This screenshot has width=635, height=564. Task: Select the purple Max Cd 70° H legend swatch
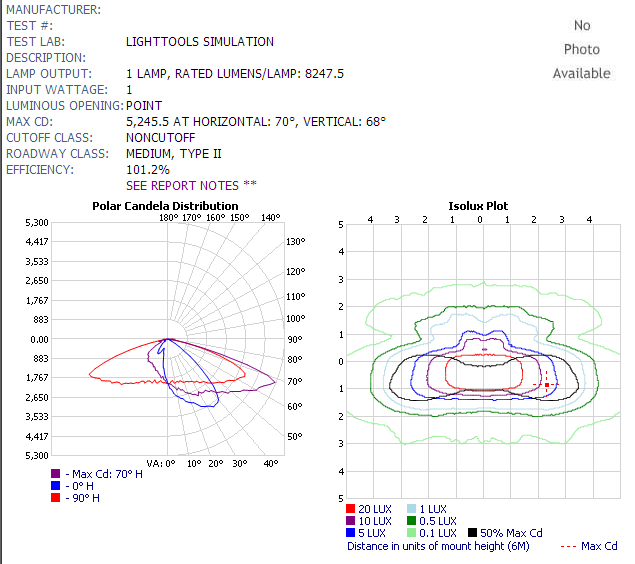pyautogui.click(x=57, y=474)
